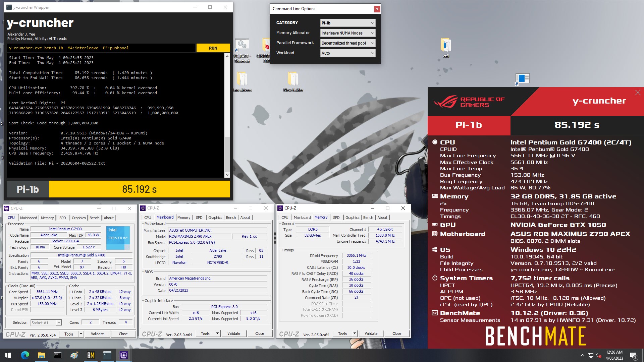Open the YC_FAST Shortcut desktop icon

242,50
